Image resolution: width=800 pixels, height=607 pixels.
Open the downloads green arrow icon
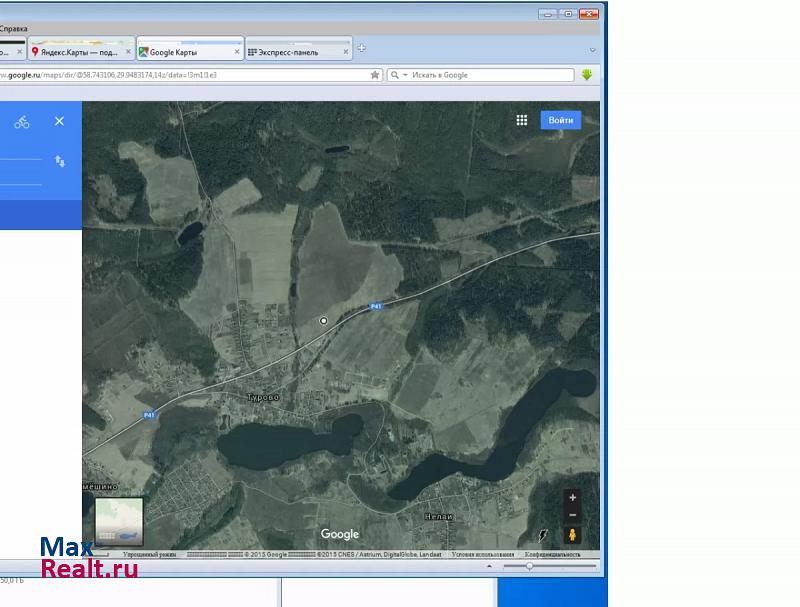click(588, 75)
